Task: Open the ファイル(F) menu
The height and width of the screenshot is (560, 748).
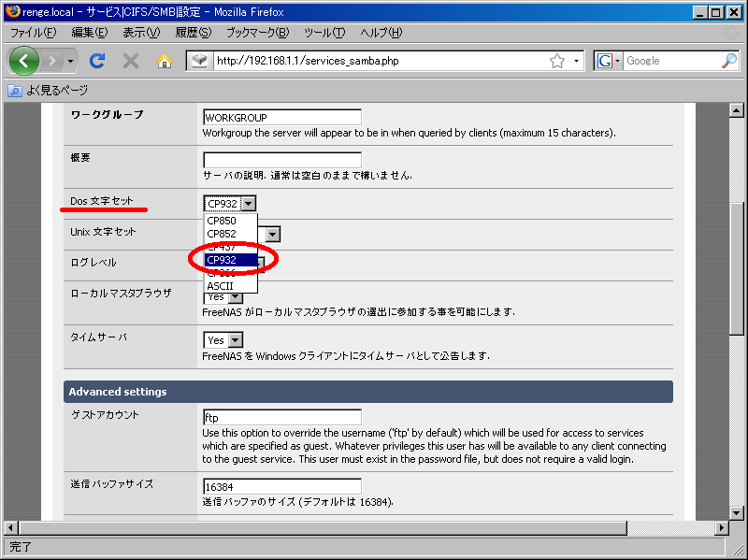Action: click(x=33, y=33)
